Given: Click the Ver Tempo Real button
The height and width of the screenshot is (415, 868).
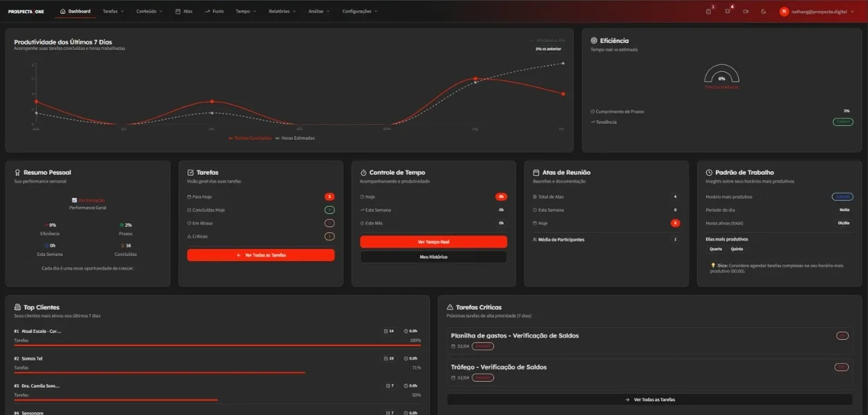Looking at the screenshot, I should click(433, 242).
